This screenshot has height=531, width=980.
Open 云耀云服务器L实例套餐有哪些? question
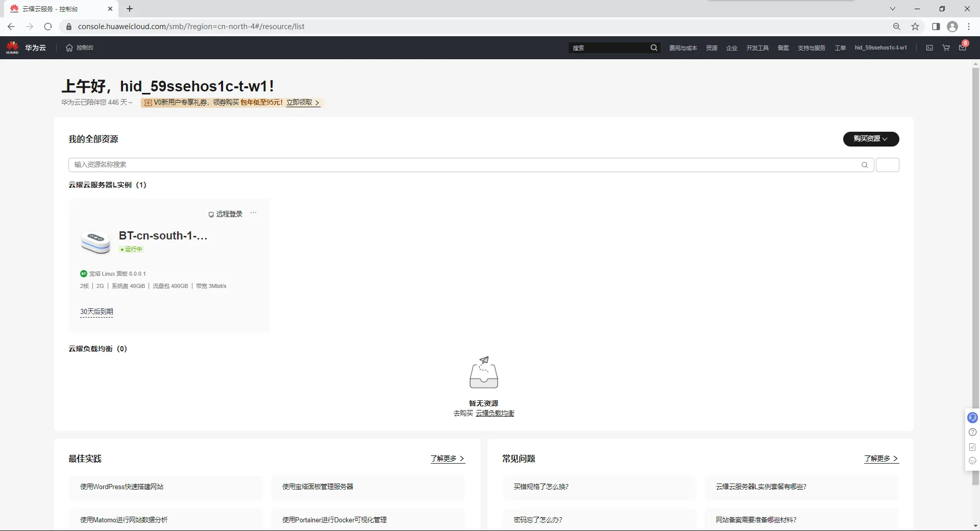[x=801, y=487]
